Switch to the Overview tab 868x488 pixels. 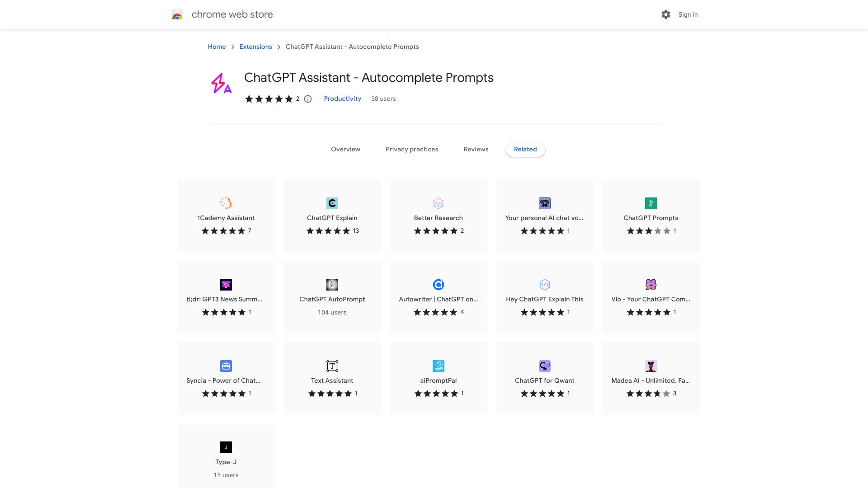tap(345, 149)
